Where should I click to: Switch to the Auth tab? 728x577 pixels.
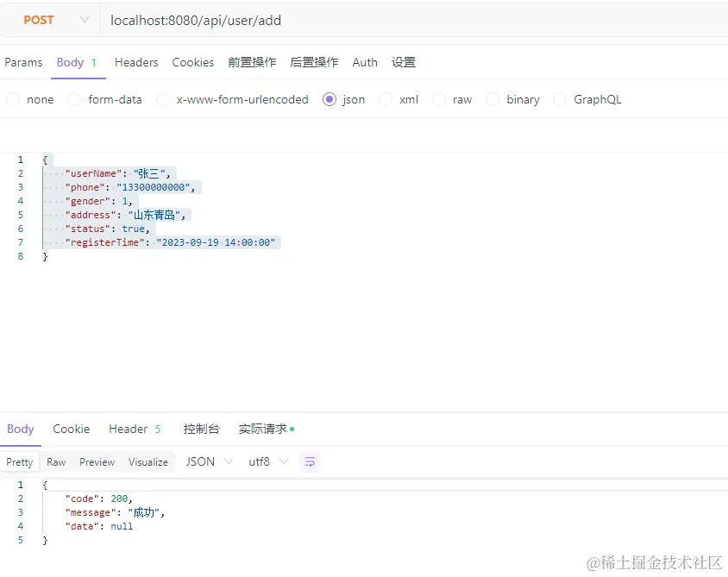point(365,62)
